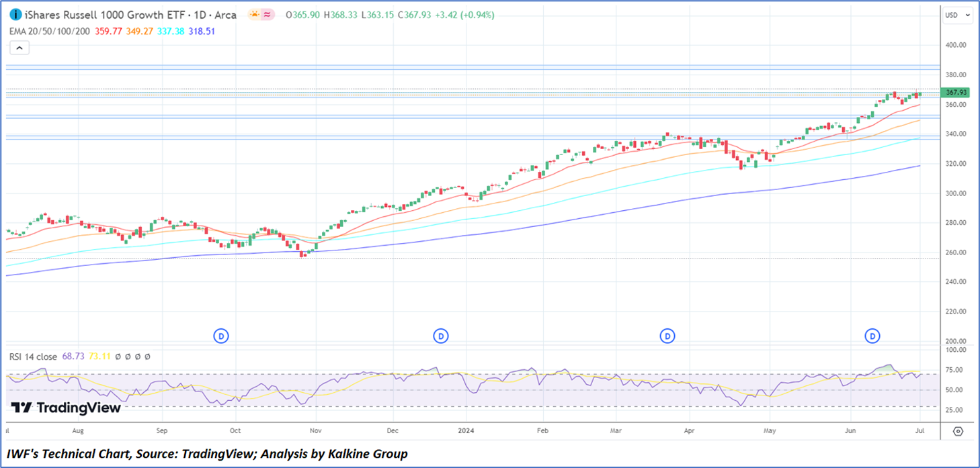The width and height of the screenshot is (980, 468).
Task: Click the closing price C367.93 value
Action: (416, 15)
